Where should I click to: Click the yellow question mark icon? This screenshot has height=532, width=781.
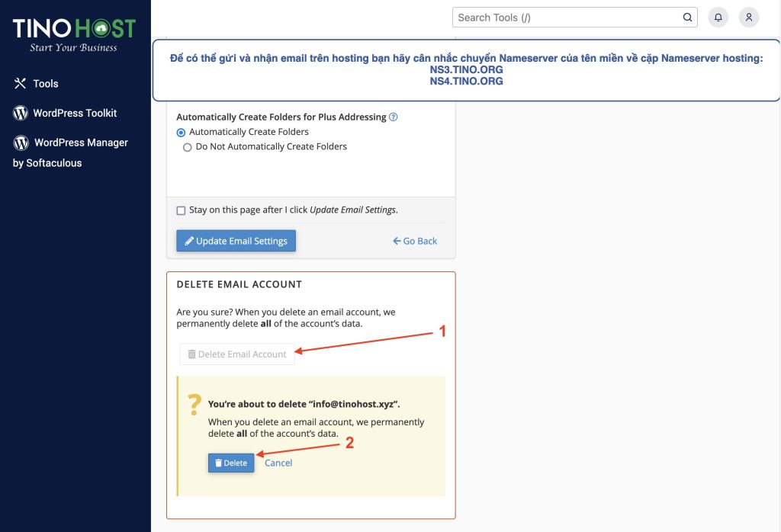click(194, 405)
